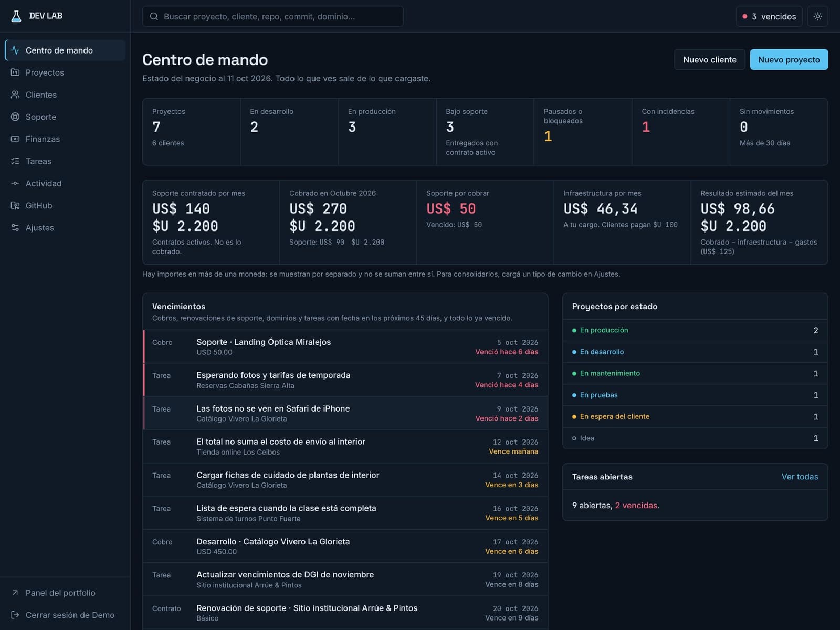Open Pausados o bloqueados stat card
Image resolution: width=840 pixels, height=630 pixels.
[583, 132]
